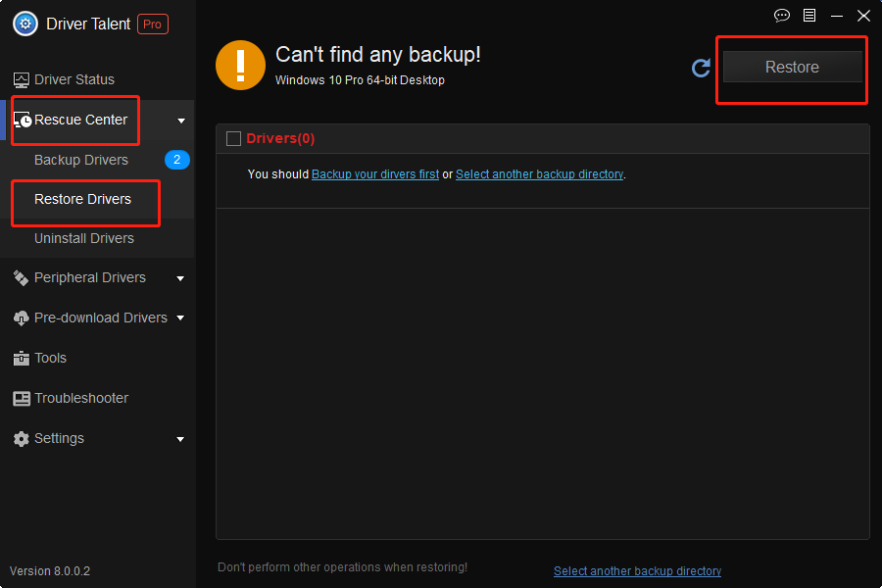Click the Peripheral Drivers label
The image size is (882, 588).
point(90,278)
